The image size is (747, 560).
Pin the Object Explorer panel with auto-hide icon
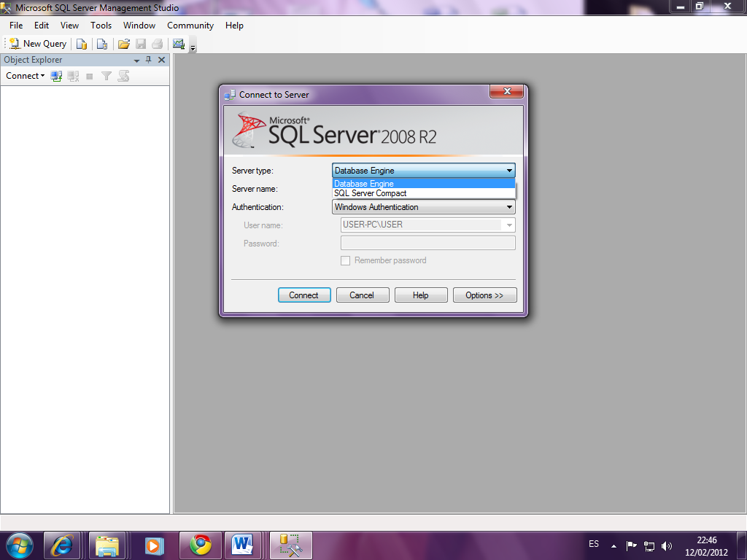pyautogui.click(x=149, y=60)
